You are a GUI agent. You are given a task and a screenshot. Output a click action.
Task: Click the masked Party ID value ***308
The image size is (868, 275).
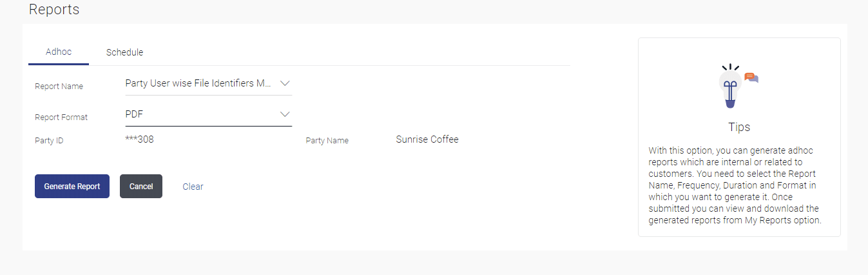tap(139, 139)
